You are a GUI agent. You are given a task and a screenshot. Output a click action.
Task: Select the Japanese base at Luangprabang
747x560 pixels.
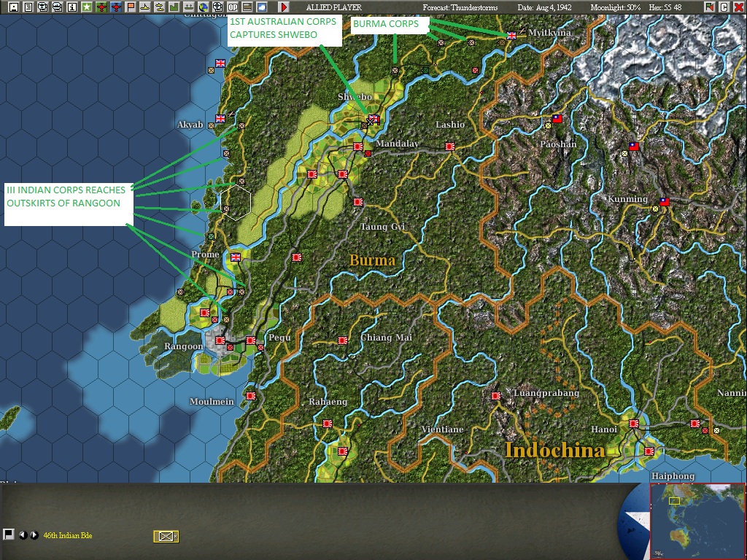pos(496,396)
